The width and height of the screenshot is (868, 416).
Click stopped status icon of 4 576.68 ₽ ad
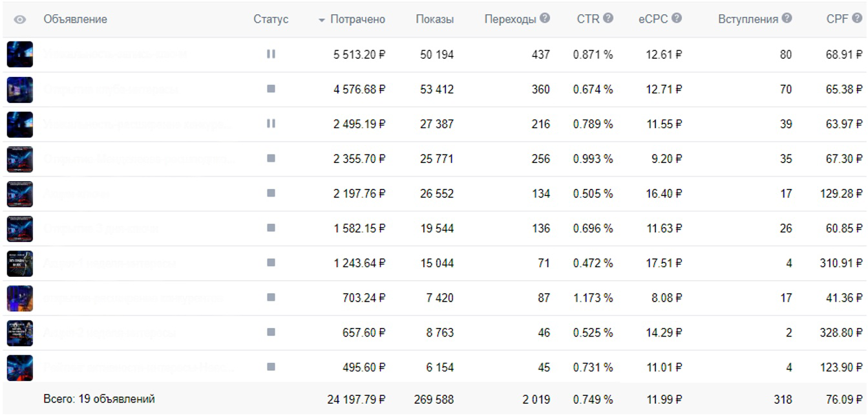click(x=271, y=89)
